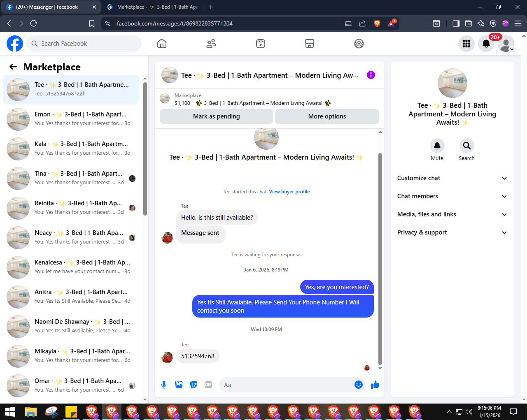The width and height of the screenshot is (527, 420).
Task: Click the phone number message 5132594768
Action: click(x=198, y=356)
